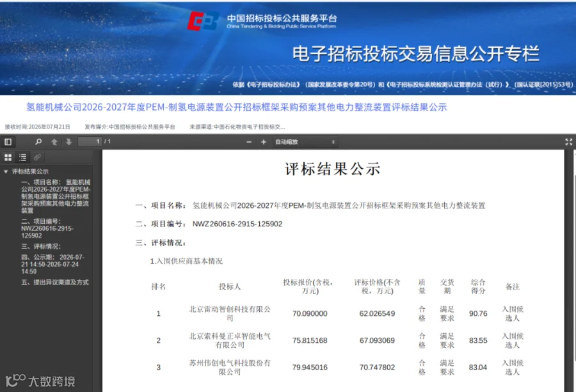
Task: Click bid price 75.815168 cell
Action: click(x=310, y=340)
